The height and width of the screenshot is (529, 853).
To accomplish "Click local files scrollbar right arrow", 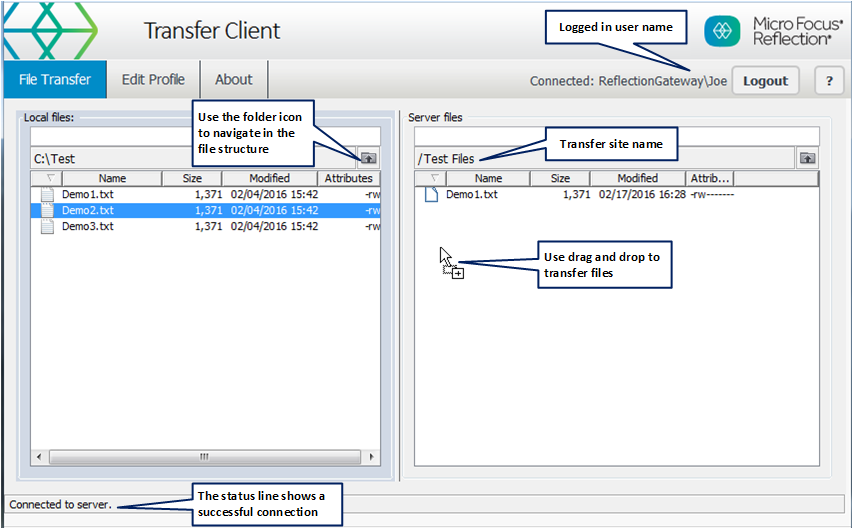I will point(372,457).
